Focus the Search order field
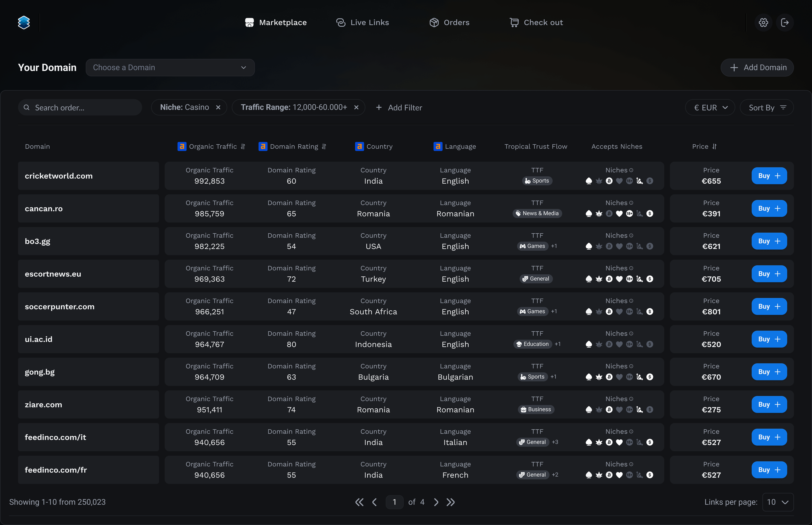 80,108
